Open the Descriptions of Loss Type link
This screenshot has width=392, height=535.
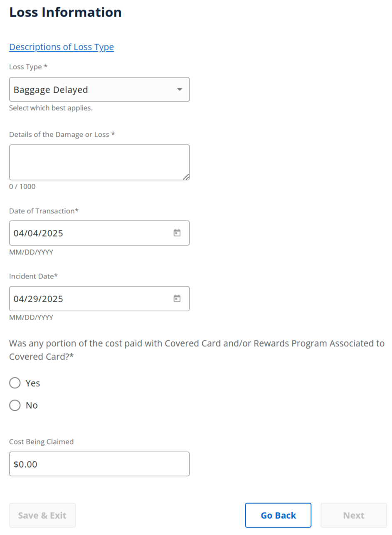coord(62,47)
